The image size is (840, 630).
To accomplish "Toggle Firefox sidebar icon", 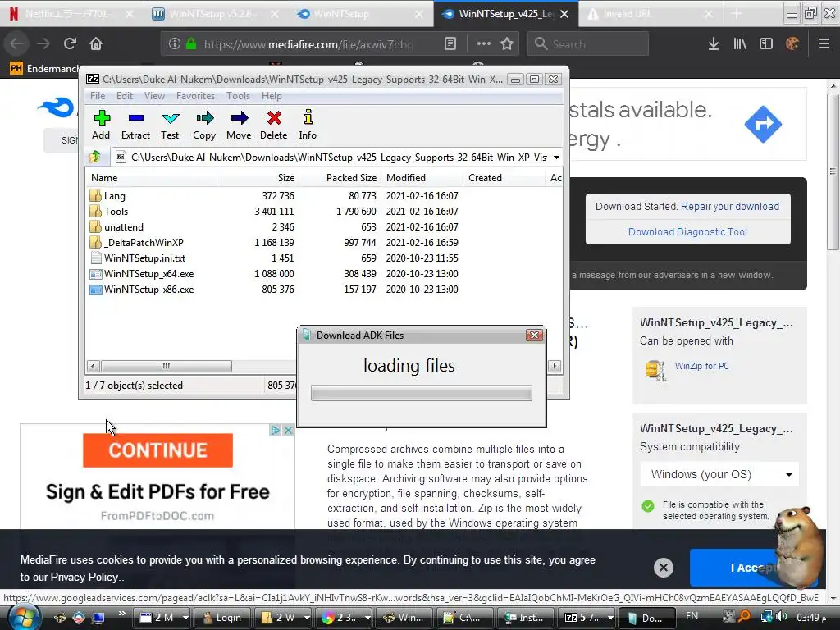I will (x=766, y=44).
